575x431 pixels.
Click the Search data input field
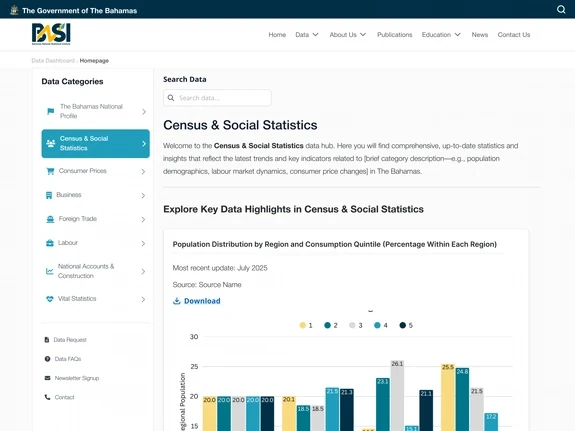coord(217,98)
